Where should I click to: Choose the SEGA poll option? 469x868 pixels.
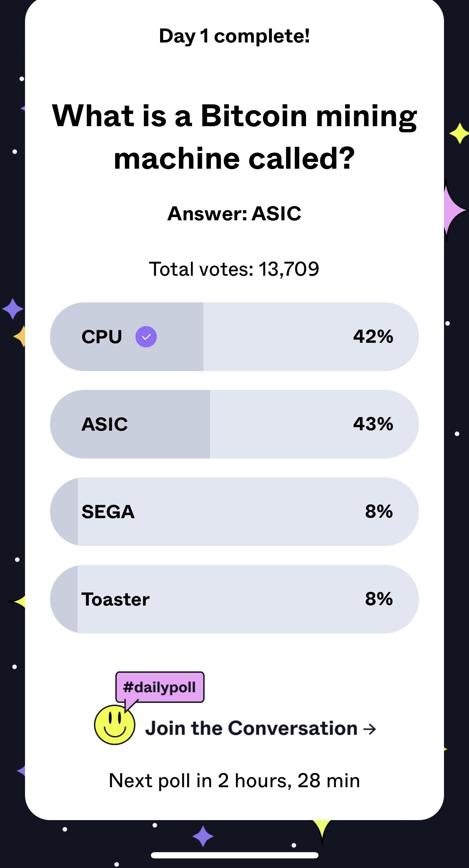(x=234, y=512)
